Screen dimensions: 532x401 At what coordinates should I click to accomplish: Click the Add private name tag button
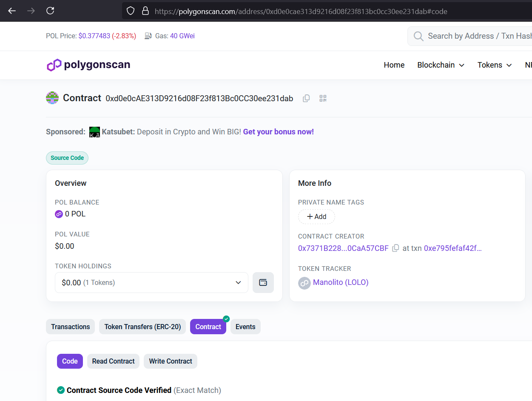pos(316,217)
